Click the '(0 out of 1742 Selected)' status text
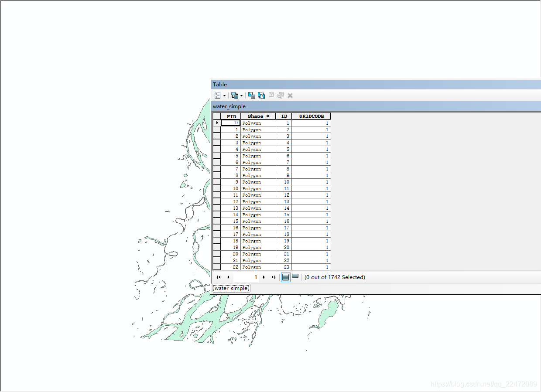Screen dimensions: 541x392 [335, 277]
